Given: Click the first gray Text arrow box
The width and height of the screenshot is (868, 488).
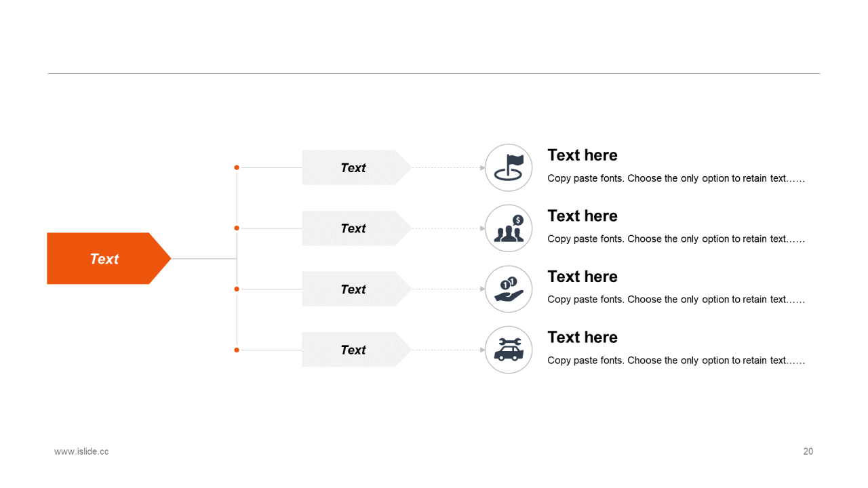Looking at the screenshot, I should click(x=357, y=167).
